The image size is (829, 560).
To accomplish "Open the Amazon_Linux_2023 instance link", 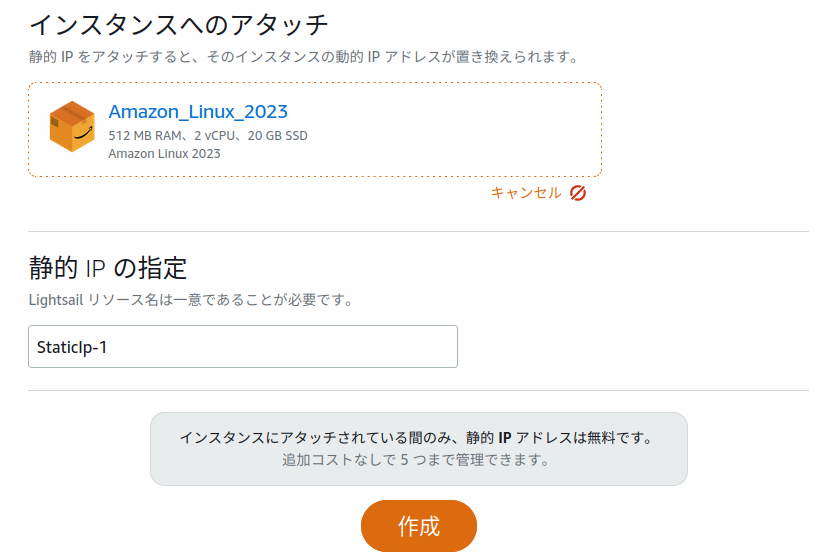I will (x=198, y=111).
